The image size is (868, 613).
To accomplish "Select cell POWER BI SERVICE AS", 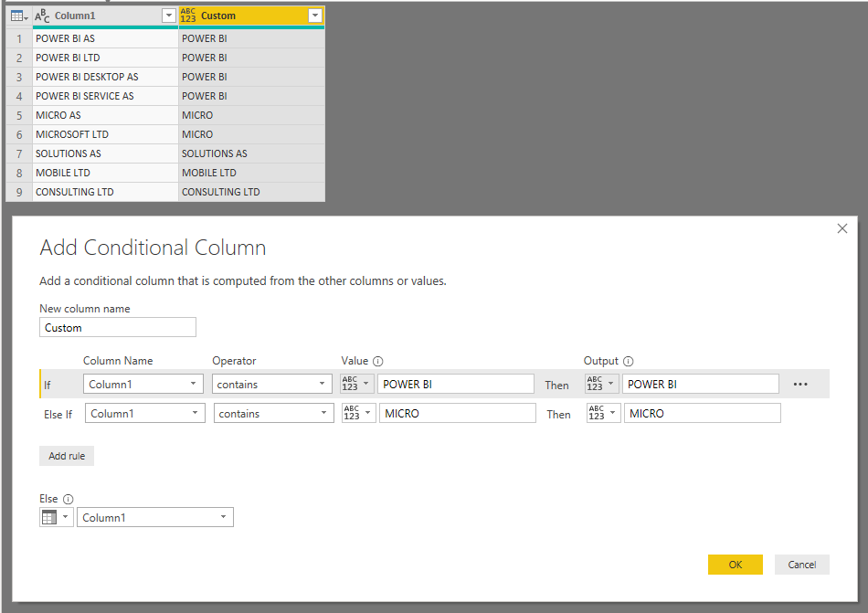I will [x=105, y=96].
